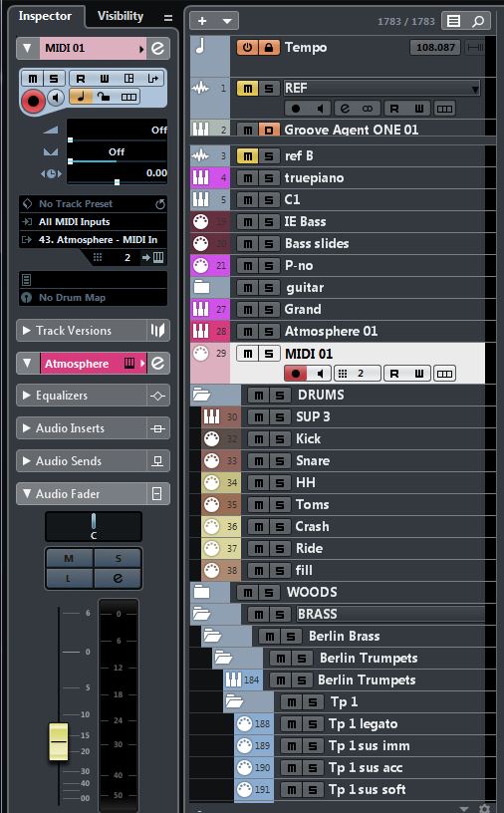Click the fader Mute 'M' button

(69, 558)
